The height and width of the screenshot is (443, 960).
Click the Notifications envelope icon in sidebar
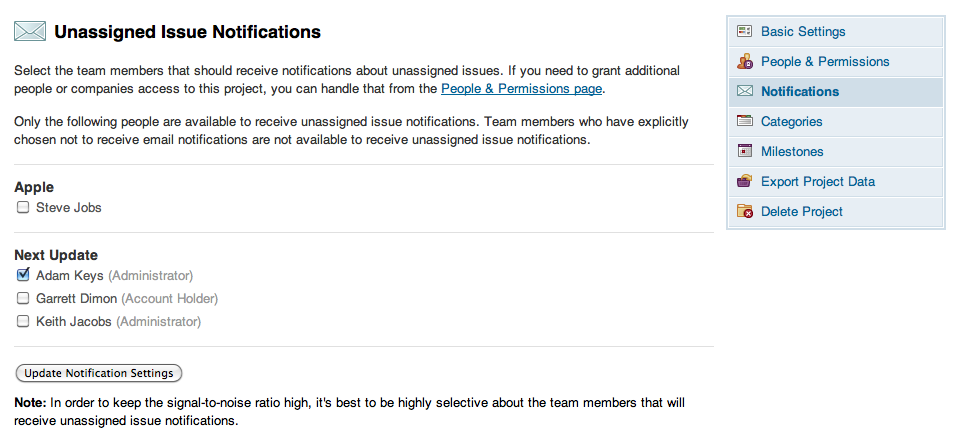pyautogui.click(x=744, y=91)
